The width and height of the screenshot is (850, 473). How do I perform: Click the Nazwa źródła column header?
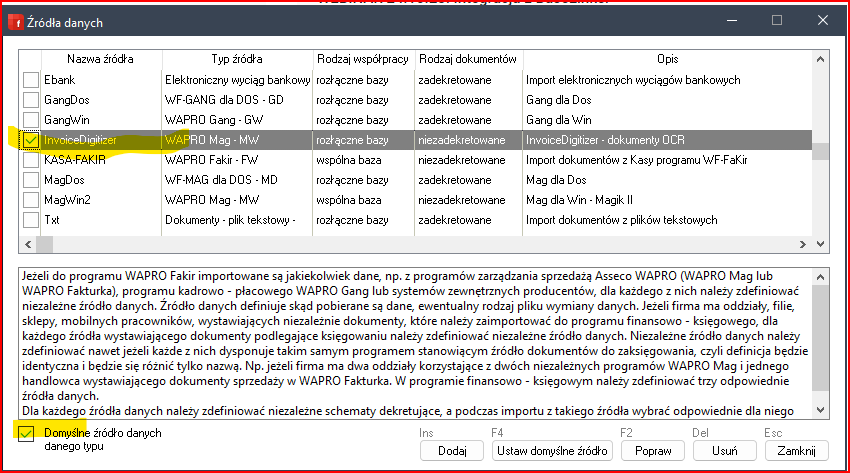pos(101,59)
